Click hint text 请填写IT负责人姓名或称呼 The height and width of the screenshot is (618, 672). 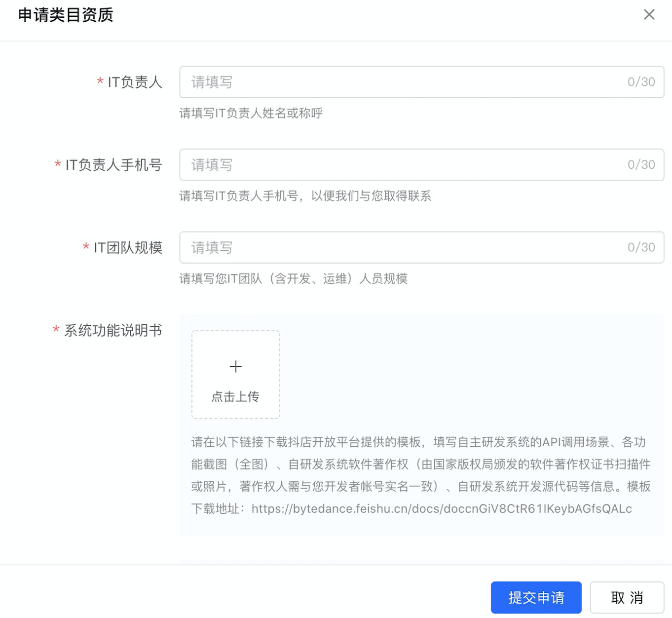(251, 113)
